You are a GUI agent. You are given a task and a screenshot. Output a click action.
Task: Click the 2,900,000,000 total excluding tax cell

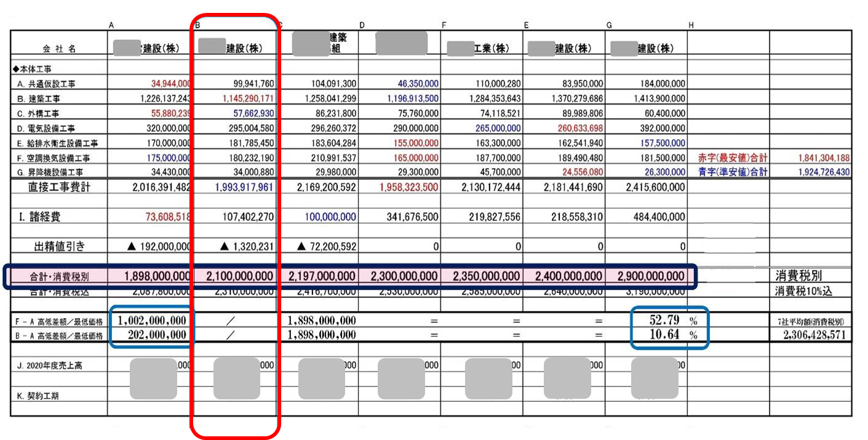click(x=646, y=276)
